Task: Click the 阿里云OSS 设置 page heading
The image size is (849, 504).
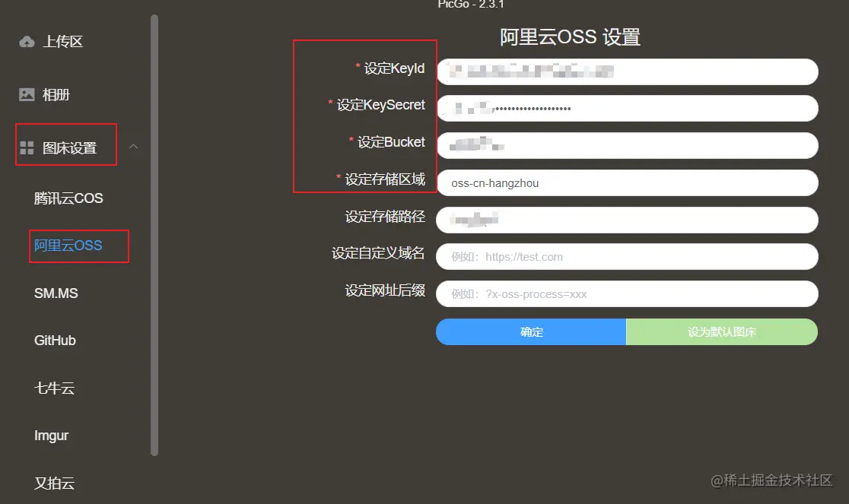Action: point(570,37)
